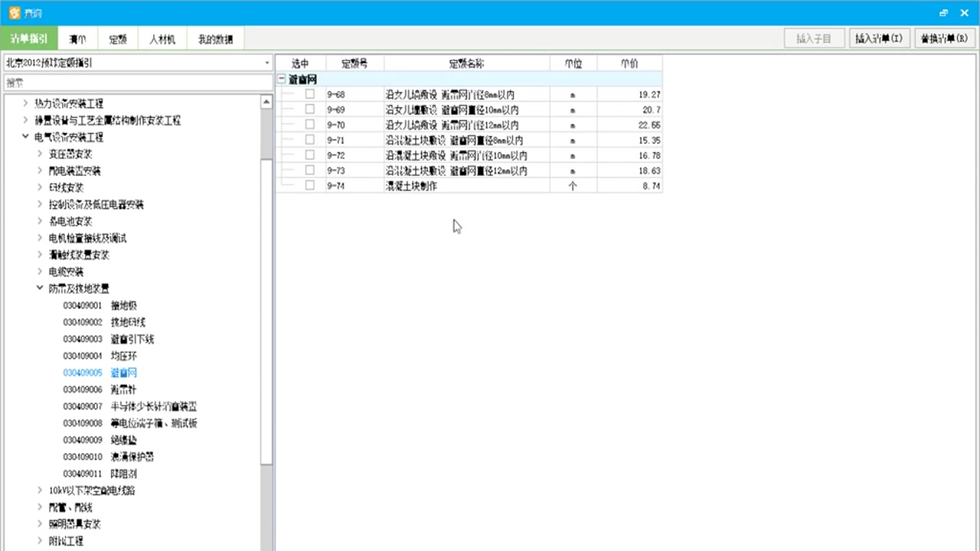Click the price cell 8.74

(x=629, y=185)
